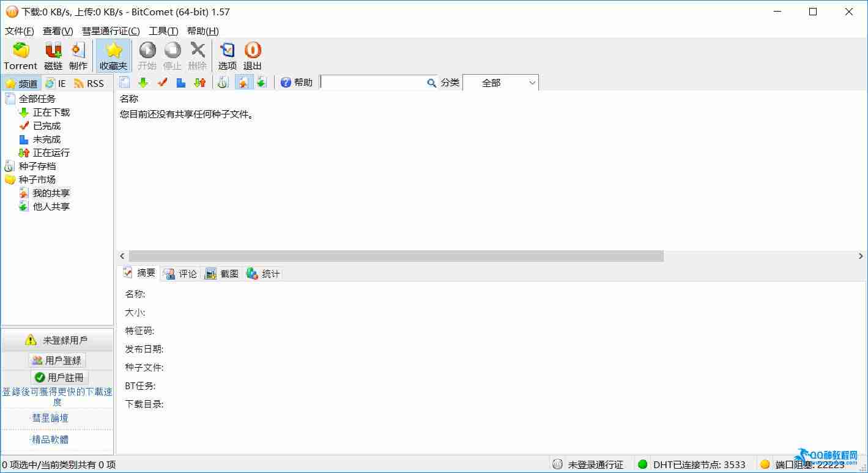Click the yellow port blocked status icon

coord(765,464)
